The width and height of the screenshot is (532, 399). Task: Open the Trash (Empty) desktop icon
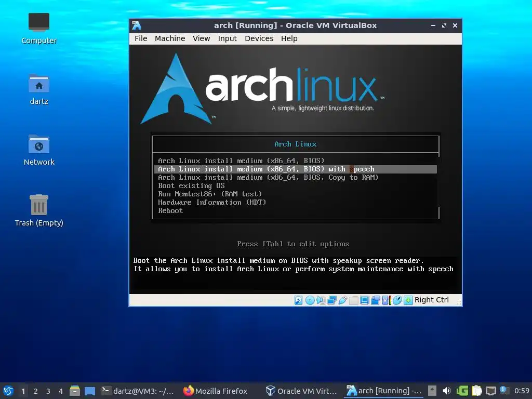pos(39,211)
